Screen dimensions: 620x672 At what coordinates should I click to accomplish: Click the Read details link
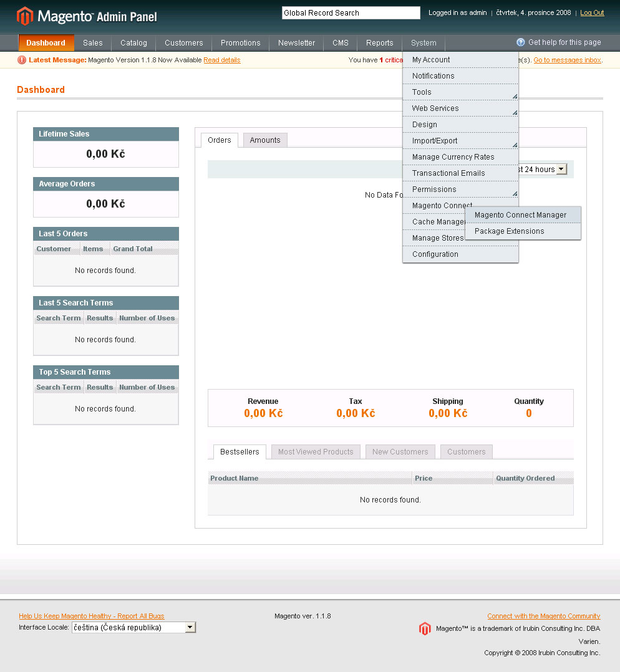tap(221, 60)
